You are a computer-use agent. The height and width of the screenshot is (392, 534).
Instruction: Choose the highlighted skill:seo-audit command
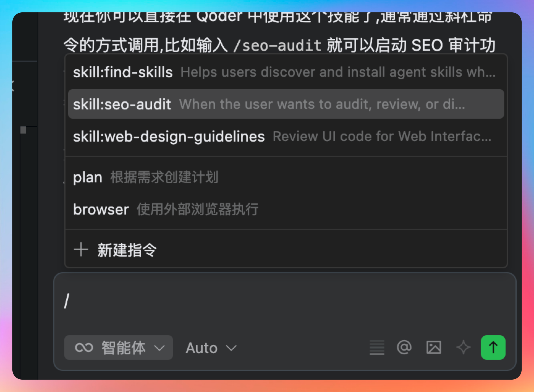[122, 104]
